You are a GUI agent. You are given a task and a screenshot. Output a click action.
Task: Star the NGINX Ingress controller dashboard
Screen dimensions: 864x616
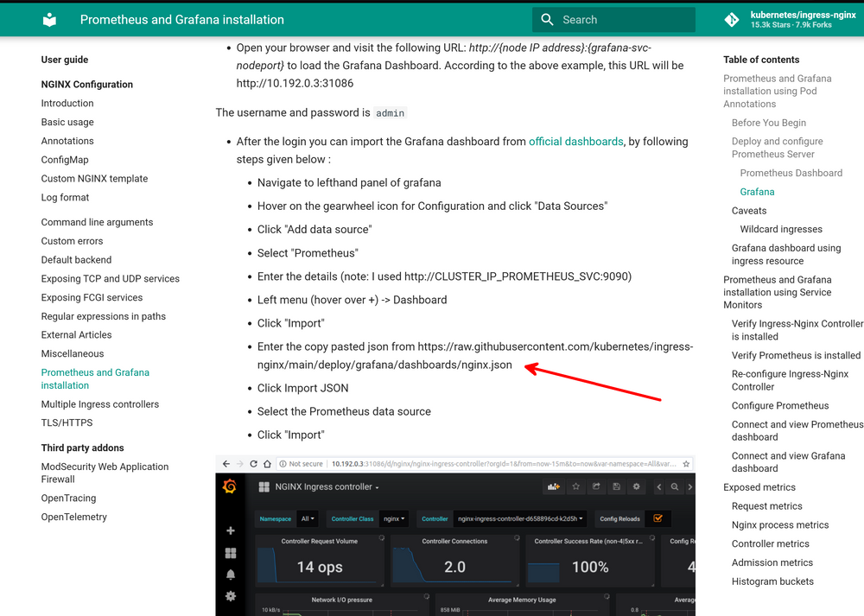point(575,487)
